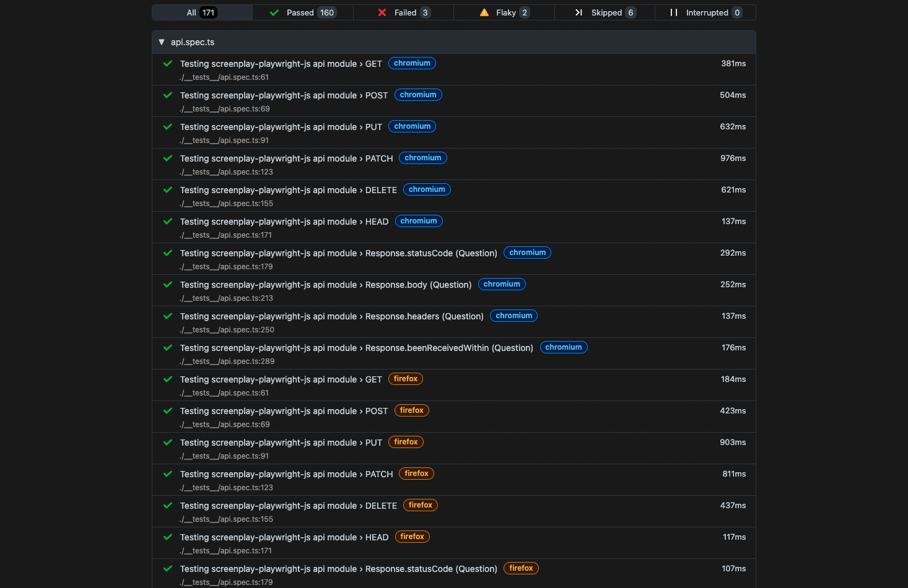Switch to the Passed tests filter
This screenshot has height=588, width=908.
click(302, 12)
